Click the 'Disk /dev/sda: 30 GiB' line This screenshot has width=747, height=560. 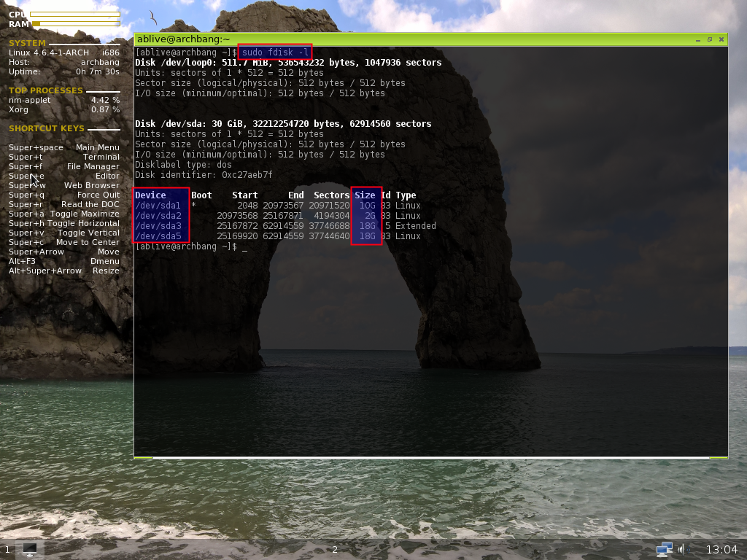pyautogui.click(x=283, y=124)
